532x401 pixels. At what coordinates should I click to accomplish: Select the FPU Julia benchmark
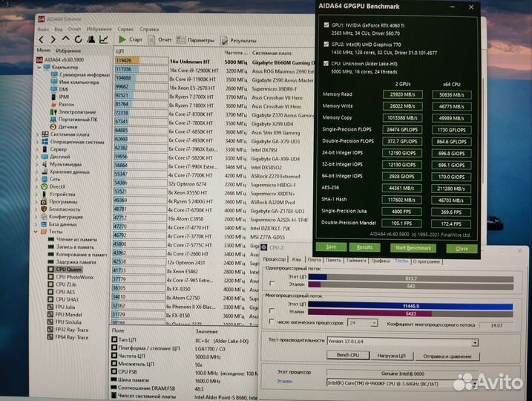[61, 307]
